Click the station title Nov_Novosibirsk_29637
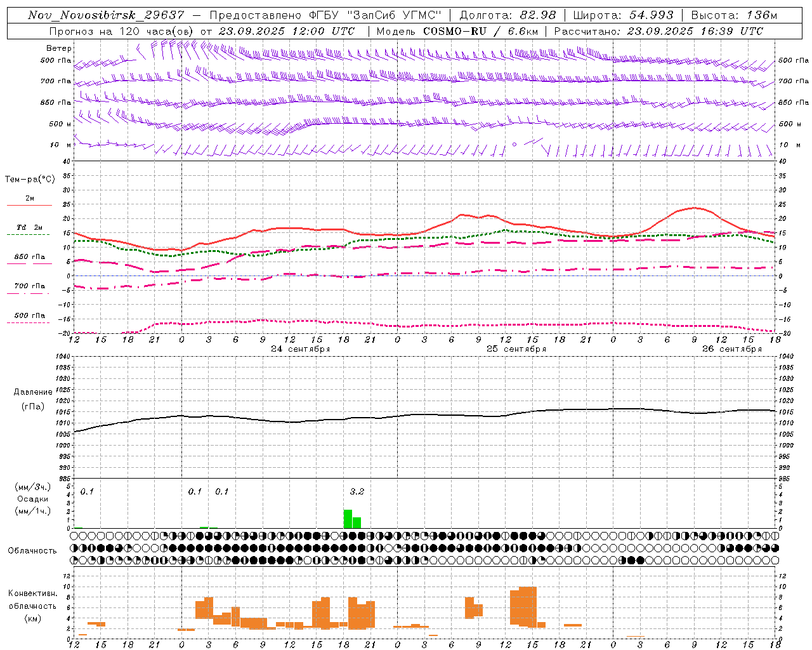The image size is (812, 650). point(106,15)
